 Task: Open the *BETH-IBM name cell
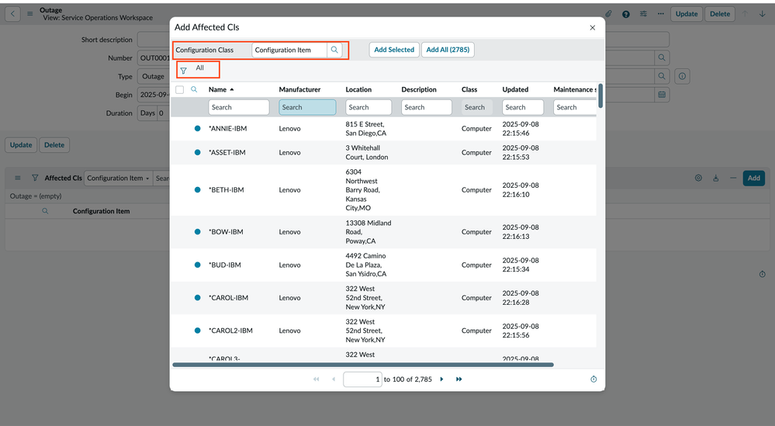[x=226, y=190]
